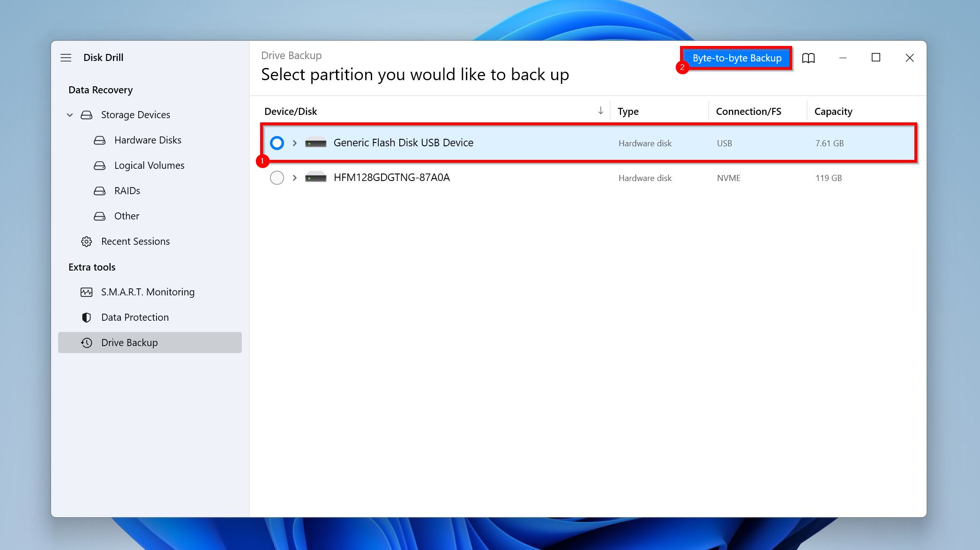Click the Disk Drill application title
The height and width of the screenshot is (550, 980).
pyautogui.click(x=104, y=57)
